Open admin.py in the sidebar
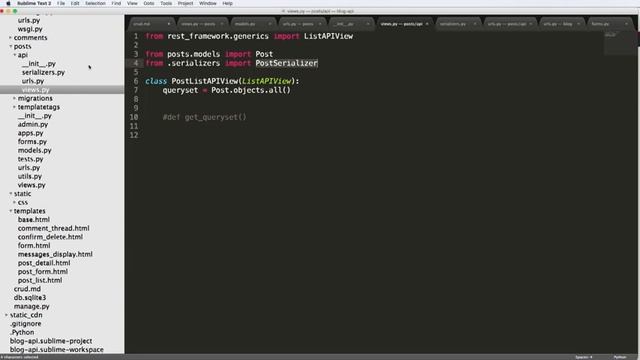 click(x=33, y=124)
